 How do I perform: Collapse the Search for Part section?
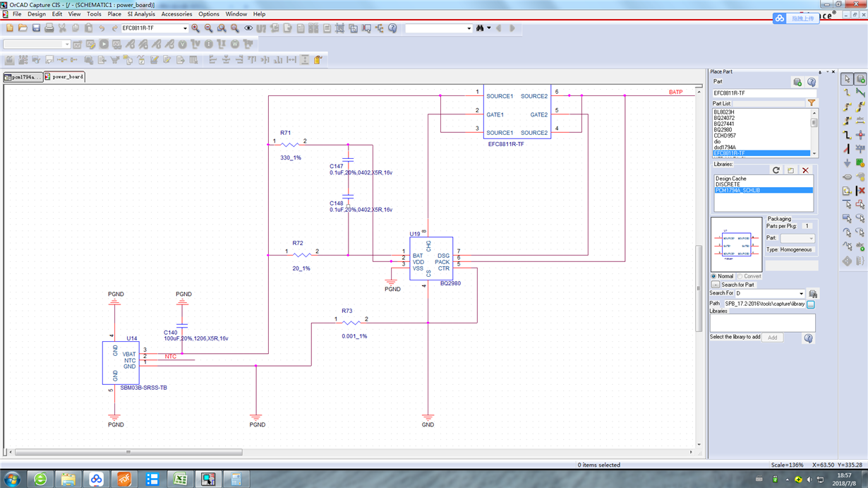point(715,285)
